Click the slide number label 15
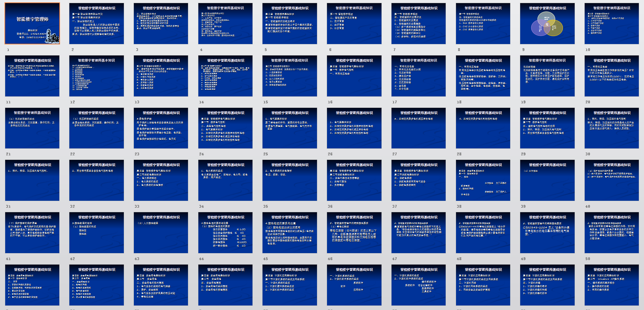 tap(266, 102)
